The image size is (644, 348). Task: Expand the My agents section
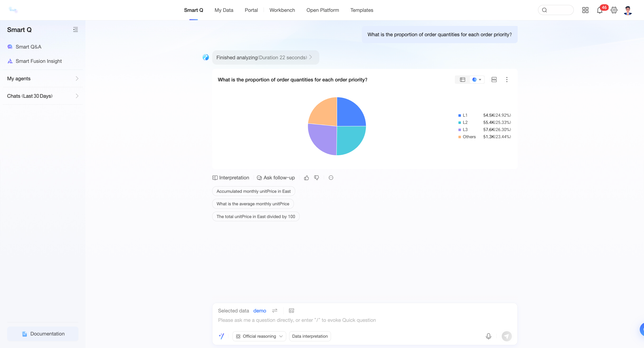coord(42,79)
